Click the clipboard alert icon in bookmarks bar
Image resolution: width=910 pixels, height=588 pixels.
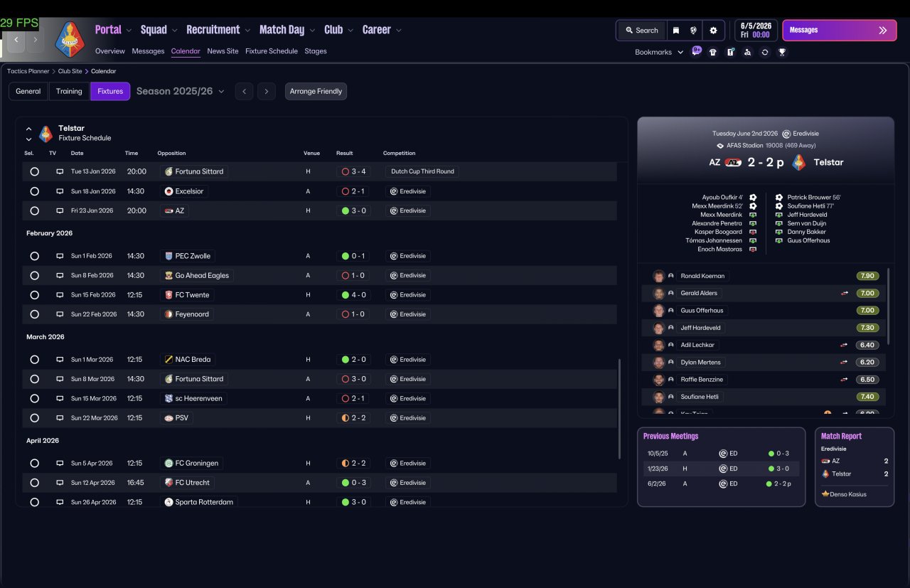[x=730, y=52]
